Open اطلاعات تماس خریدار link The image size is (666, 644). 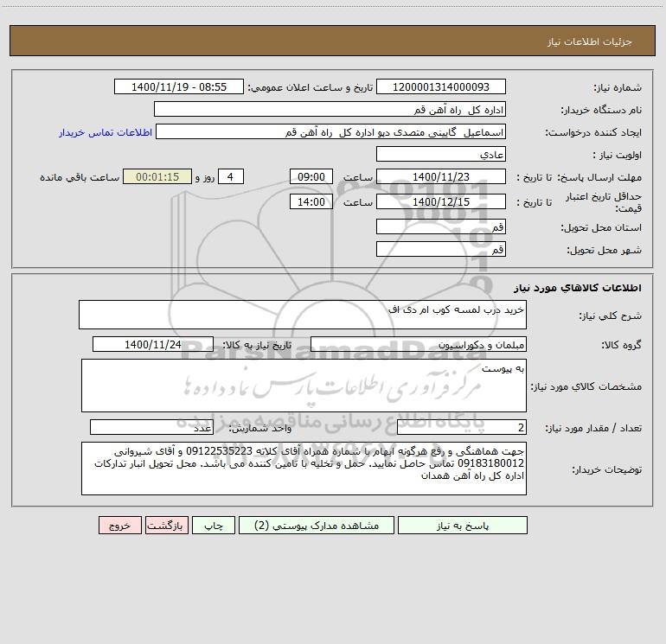coord(106,132)
